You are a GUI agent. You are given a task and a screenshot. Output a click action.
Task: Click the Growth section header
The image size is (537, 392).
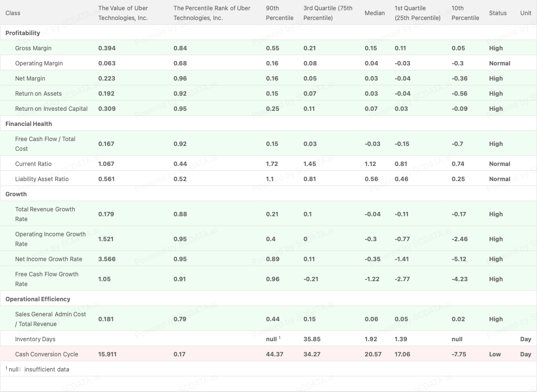click(x=16, y=194)
